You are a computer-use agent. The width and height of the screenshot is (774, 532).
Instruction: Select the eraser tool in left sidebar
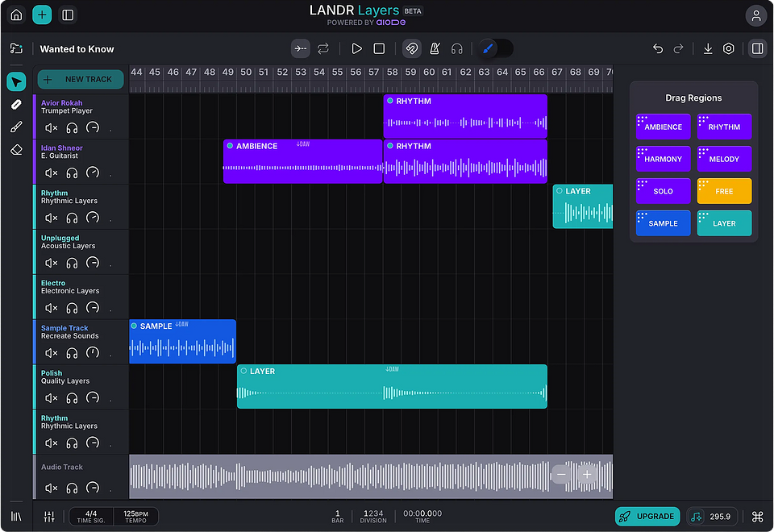point(16,150)
